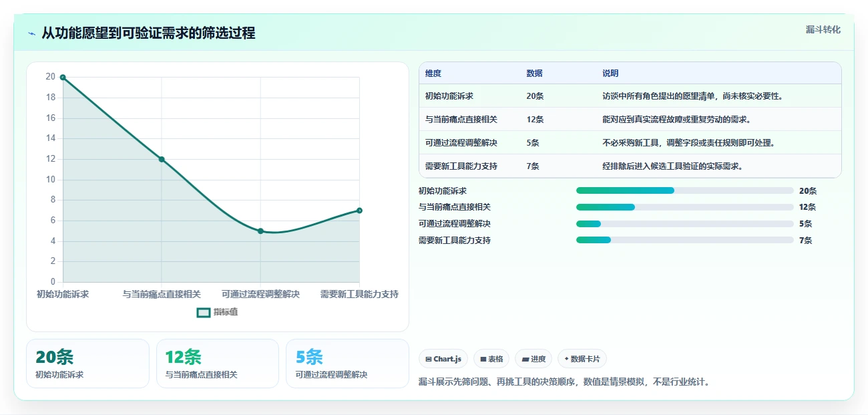Image resolution: width=868 pixels, height=415 pixels.
Task: Click the 可通过流程调整解决 progress bar
Action: pos(685,224)
